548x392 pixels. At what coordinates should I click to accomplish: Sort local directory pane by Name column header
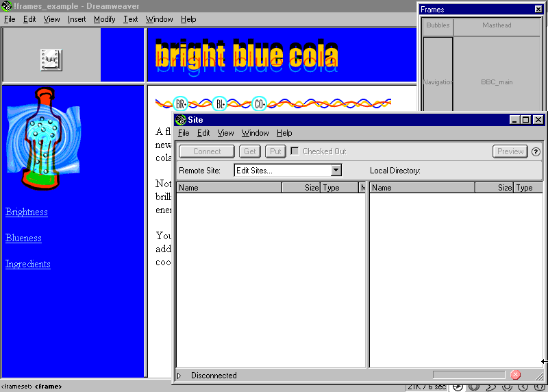(x=422, y=188)
